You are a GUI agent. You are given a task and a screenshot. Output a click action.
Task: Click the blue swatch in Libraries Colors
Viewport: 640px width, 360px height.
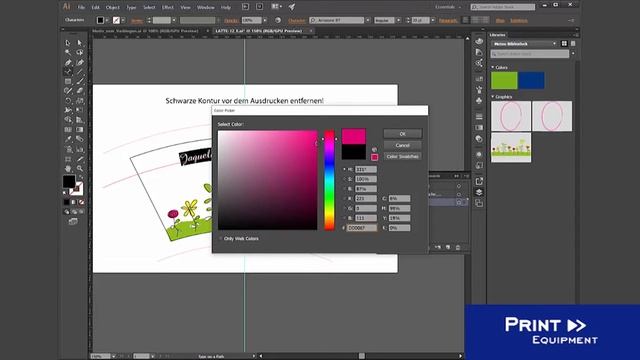pyautogui.click(x=531, y=80)
